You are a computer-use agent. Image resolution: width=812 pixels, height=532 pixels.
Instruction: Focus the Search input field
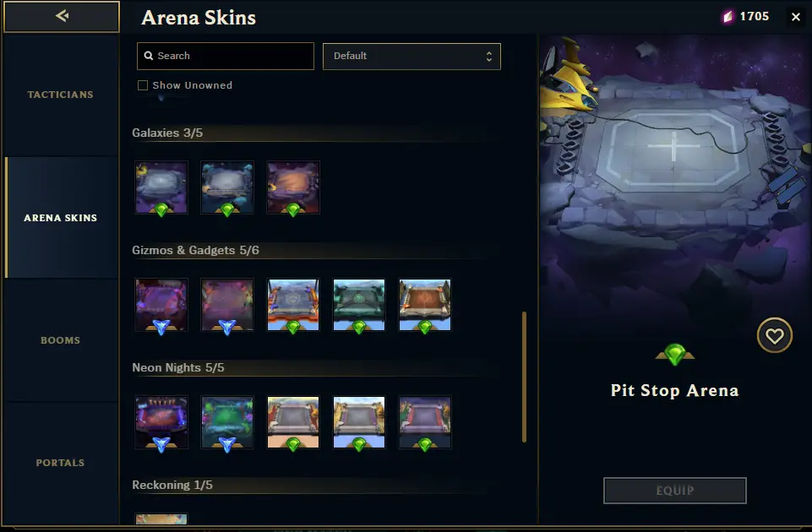point(226,56)
